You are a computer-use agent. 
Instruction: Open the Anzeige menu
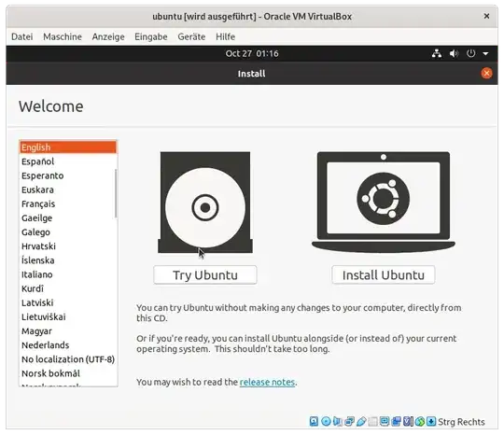coord(108,36)
